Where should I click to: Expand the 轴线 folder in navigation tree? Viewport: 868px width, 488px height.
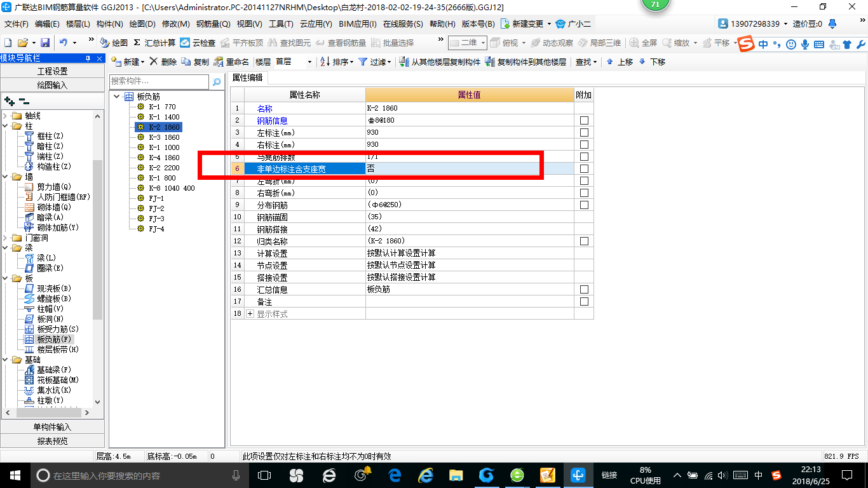(6, 116)
